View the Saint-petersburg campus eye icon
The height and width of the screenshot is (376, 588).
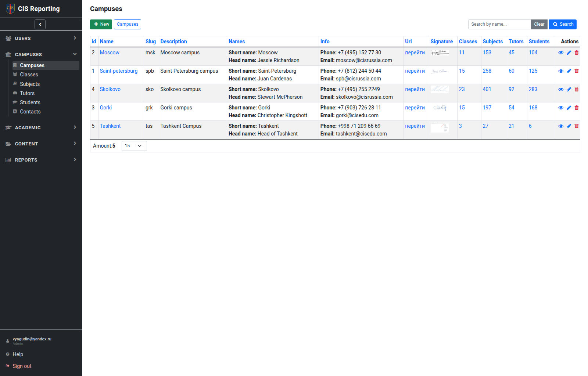(561, 71)
